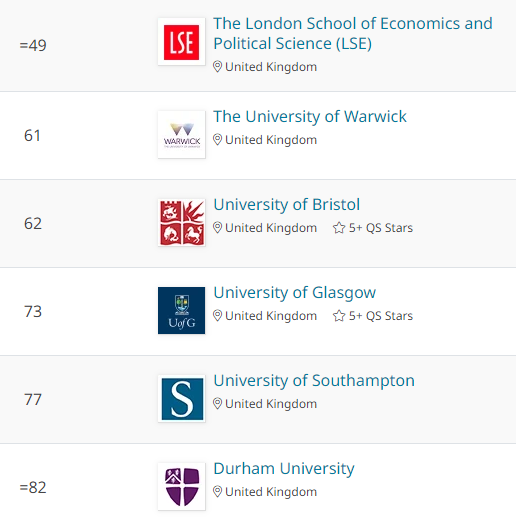This screenshot has width=516, height=526.
Task: Open Durham University link
Action: [284, 469]
